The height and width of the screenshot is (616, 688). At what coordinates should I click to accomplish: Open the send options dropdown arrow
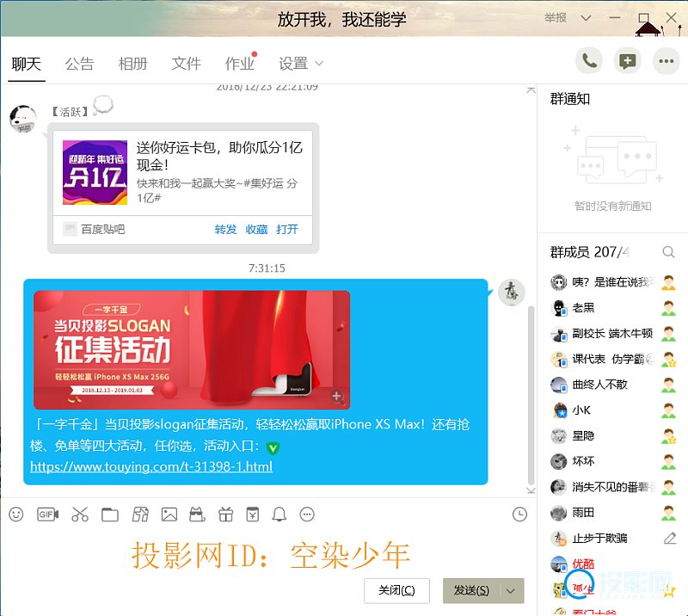(x=510, y=591)
